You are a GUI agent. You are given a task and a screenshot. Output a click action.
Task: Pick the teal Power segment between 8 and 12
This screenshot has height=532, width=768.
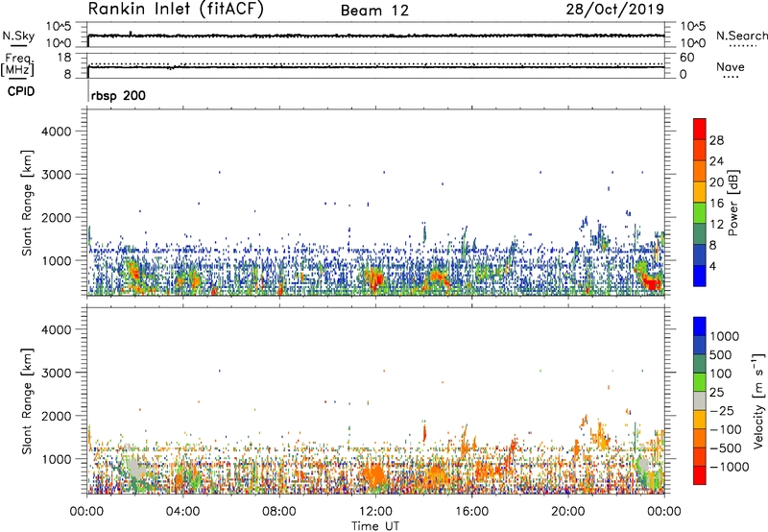click(x=700, y=234)
